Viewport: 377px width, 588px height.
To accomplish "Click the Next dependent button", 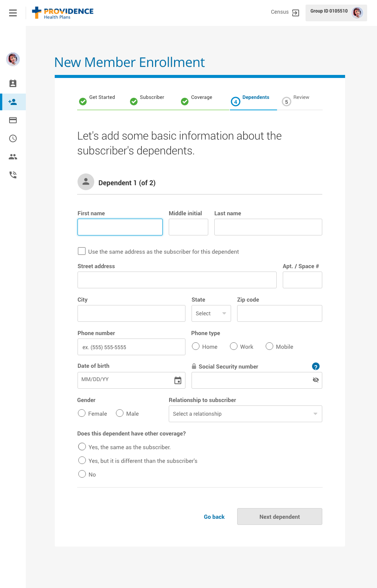I will pos(280,516).
